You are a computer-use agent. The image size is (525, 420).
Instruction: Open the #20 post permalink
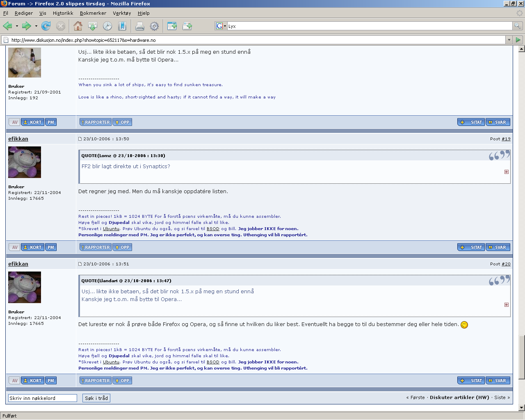(506, 264)
